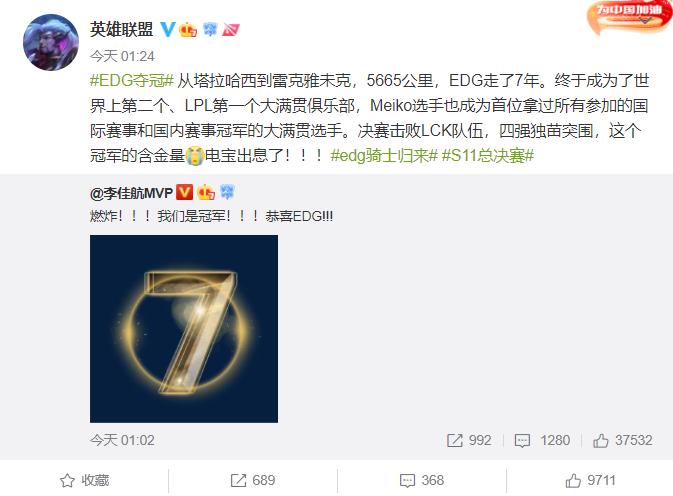Click the orange V badge next to 李佳航MVP

[x=185, y=192]
